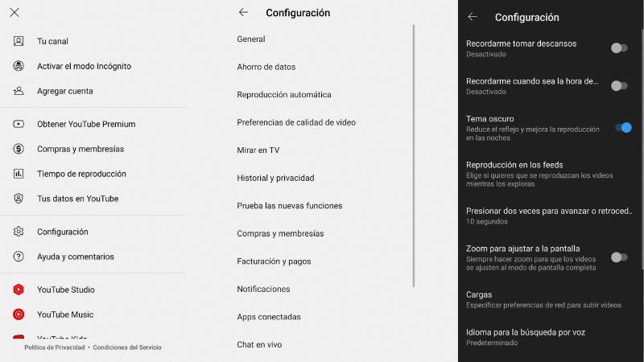Click the Tiempo de reproducción chart icon

pyautogui.click(x=19, y=174)
